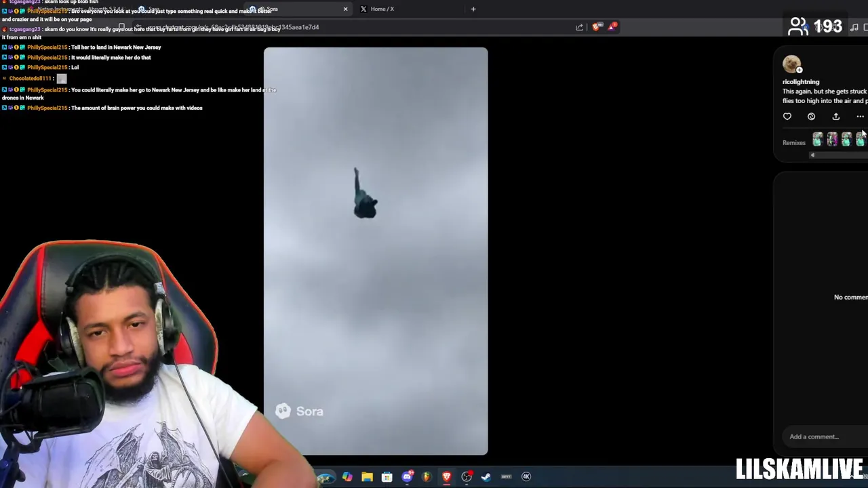The image size is (868, 488).
Task: Open OBS Studio from the taskbar
Action: (467, 476)
